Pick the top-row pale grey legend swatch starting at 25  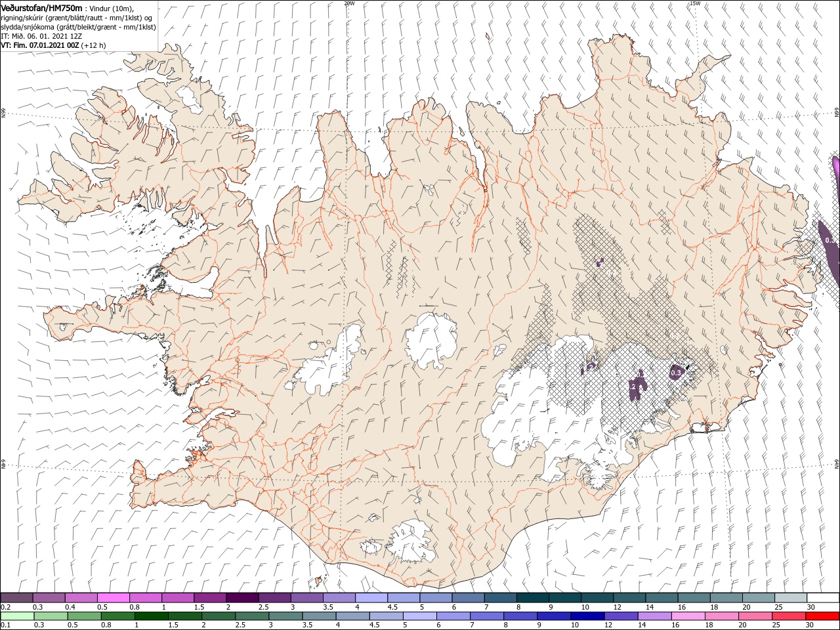point(791,597)
